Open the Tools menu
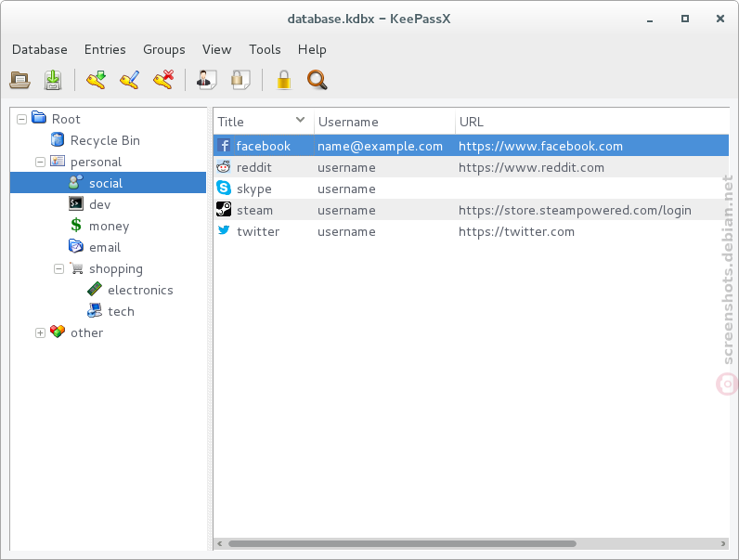 pyautogui.click(x=265, y=49)
